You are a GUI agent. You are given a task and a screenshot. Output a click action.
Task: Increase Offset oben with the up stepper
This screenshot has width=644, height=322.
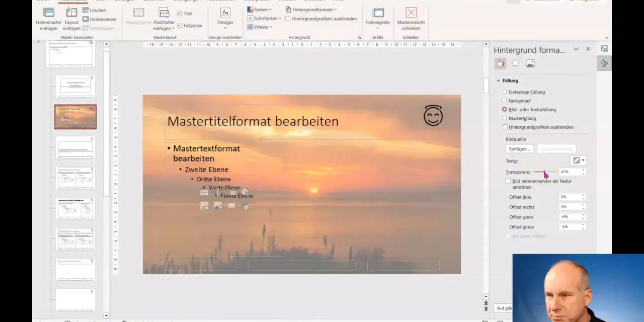tap(584, 215)
